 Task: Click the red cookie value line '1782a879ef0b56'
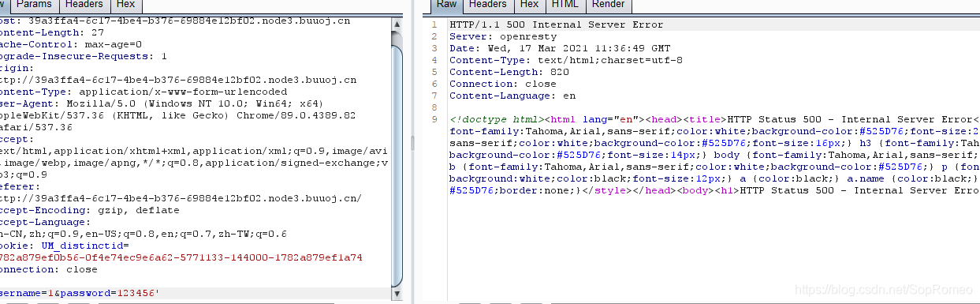[181, 257]
